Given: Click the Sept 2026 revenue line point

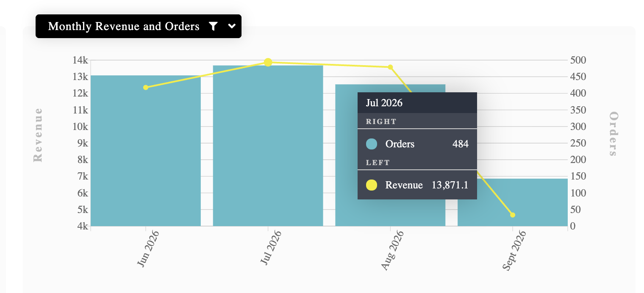Looking at the screenshot, I should [513, 215].
